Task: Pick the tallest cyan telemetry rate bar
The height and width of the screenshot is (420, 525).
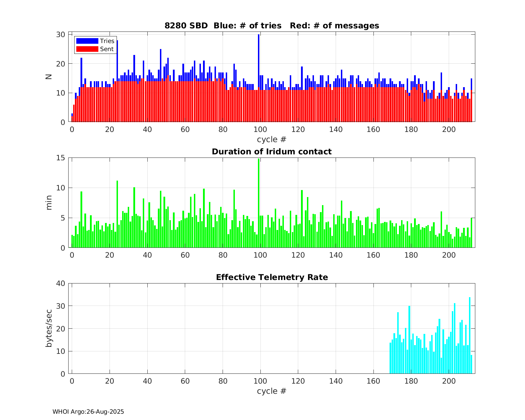Action: click(x=470, y=335)
